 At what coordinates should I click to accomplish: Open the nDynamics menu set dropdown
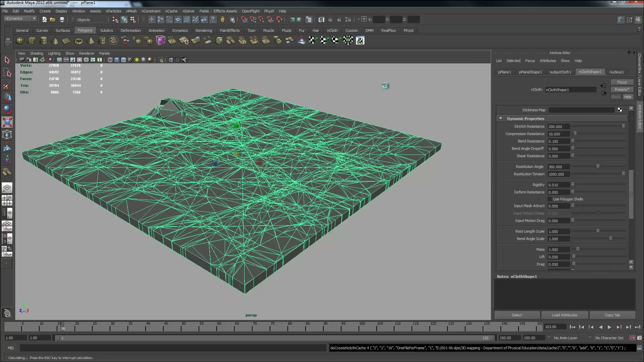pos(20,19)
